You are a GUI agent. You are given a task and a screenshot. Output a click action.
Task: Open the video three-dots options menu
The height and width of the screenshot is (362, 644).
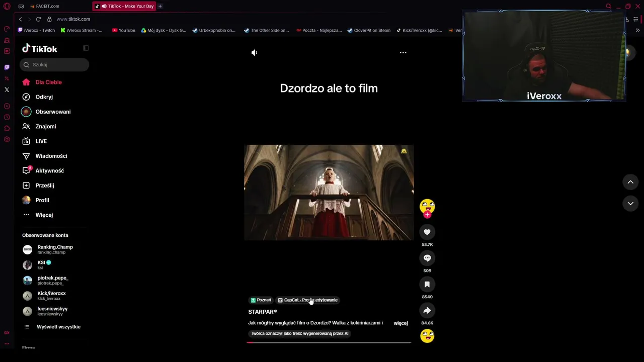[403, 52]
